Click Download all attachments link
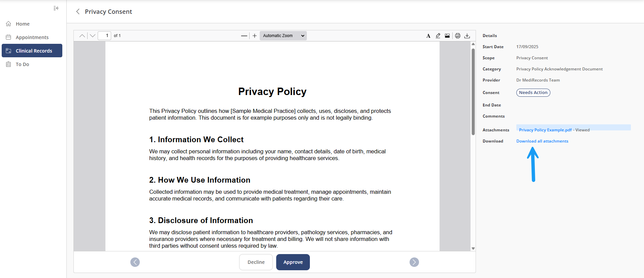Screen dimensions: 644x278 542,141
